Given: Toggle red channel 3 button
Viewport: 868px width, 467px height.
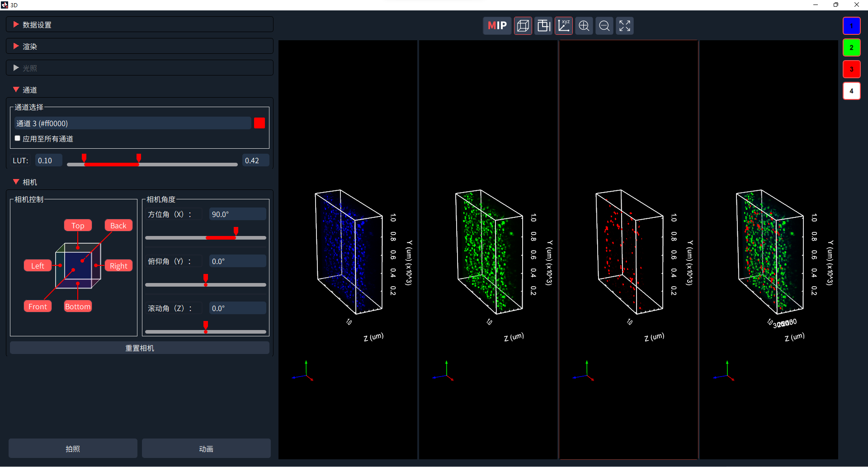Looking at the screenshot, I should coord(852,69).
